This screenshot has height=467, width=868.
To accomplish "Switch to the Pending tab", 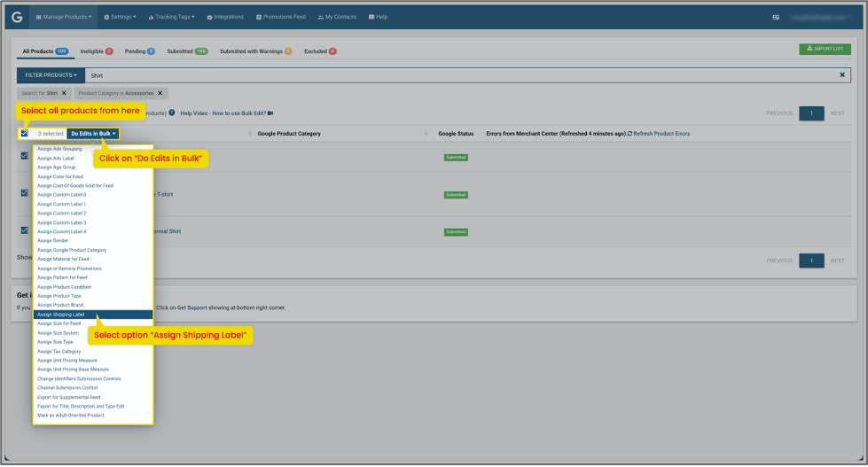I will [x=139, y=51].
